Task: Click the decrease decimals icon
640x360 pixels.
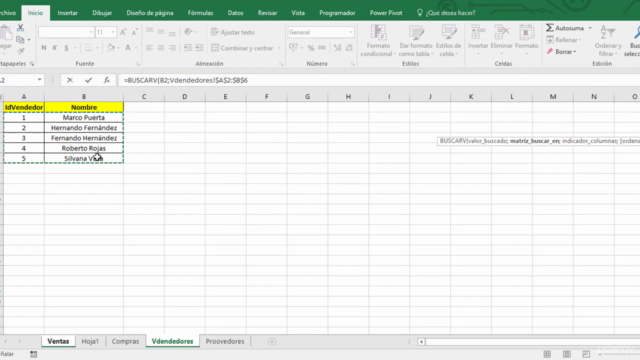Action: coord(349,48)
